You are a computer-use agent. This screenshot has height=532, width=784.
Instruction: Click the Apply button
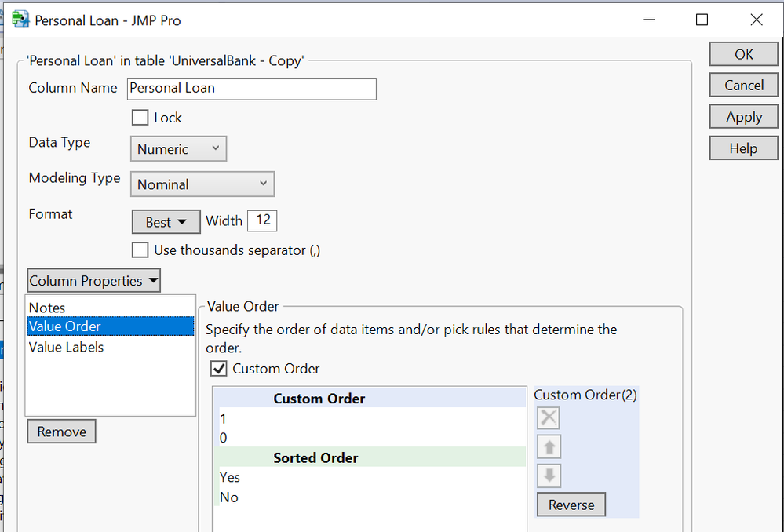pyautogui.click(x=742, y=116)
